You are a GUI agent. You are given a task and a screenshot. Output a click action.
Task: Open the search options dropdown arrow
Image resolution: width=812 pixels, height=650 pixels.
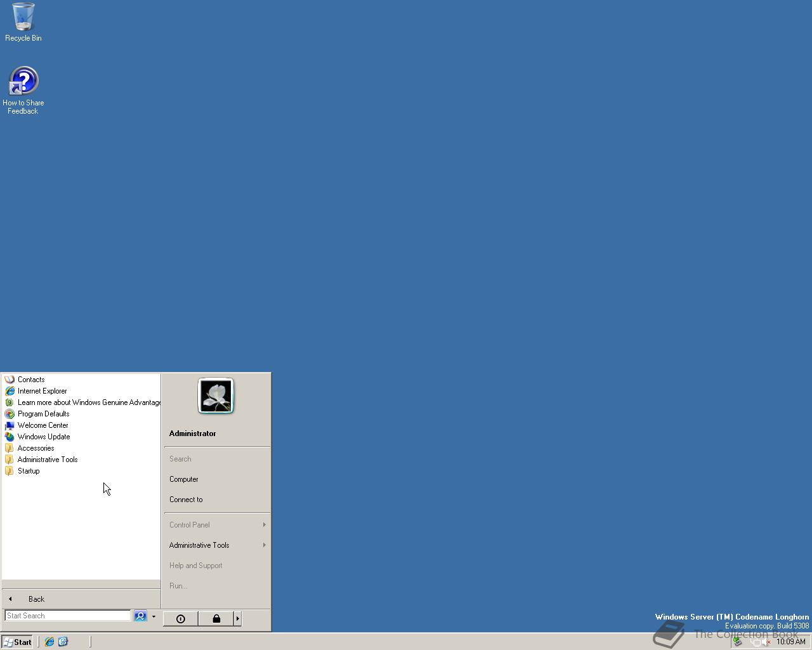(154, 616)
